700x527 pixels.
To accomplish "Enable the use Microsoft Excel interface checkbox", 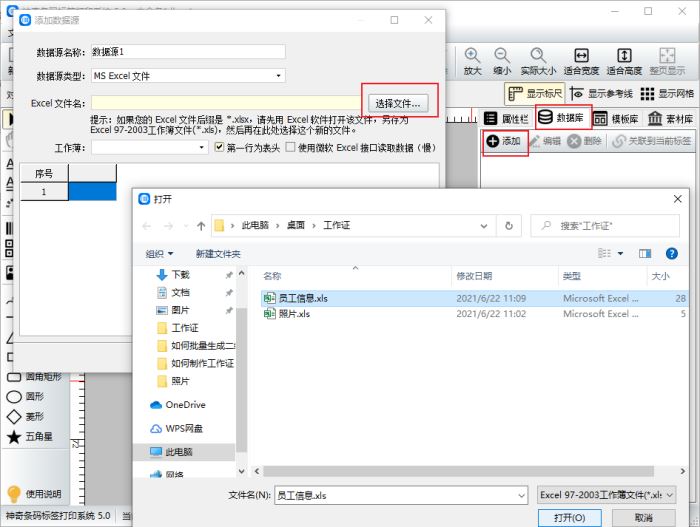I will click(290, 147).
